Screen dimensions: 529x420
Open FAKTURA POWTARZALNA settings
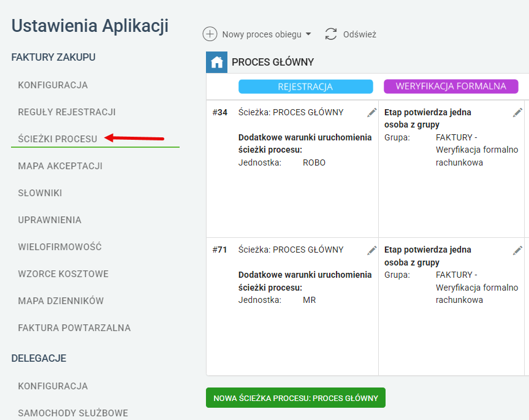click(x=74, y=328)
